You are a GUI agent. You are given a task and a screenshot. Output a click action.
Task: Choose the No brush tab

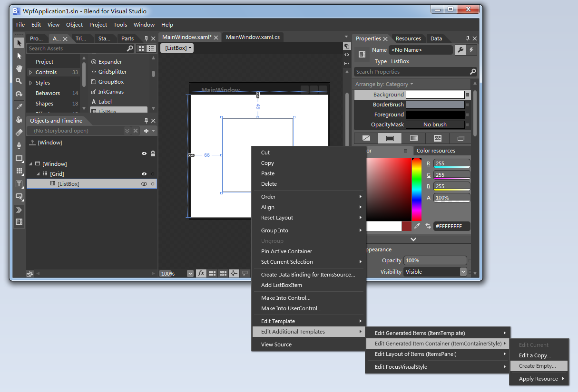[x=366, y=138]
